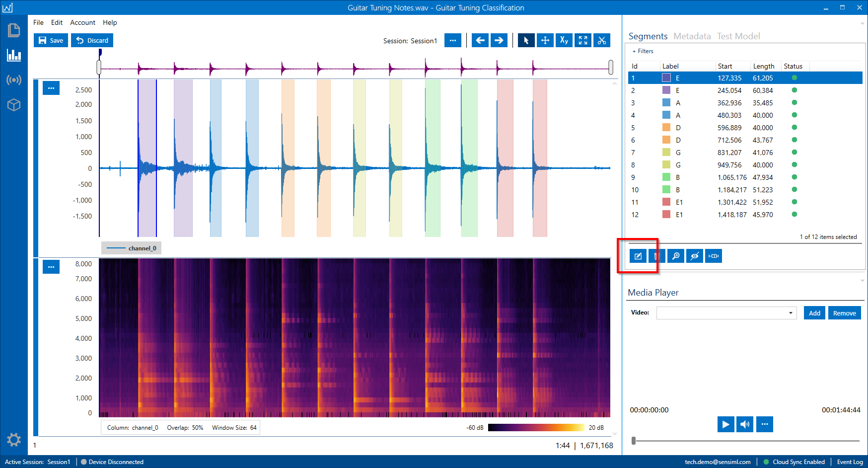
Task: Click the spectrogram settings Window Size: 64
Action: [x=234, y=428]
